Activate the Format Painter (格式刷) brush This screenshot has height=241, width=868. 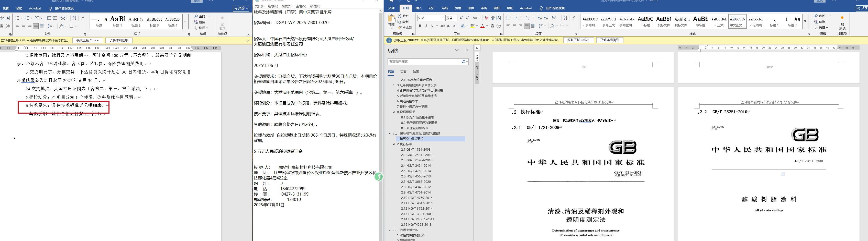tap(400, 28)
